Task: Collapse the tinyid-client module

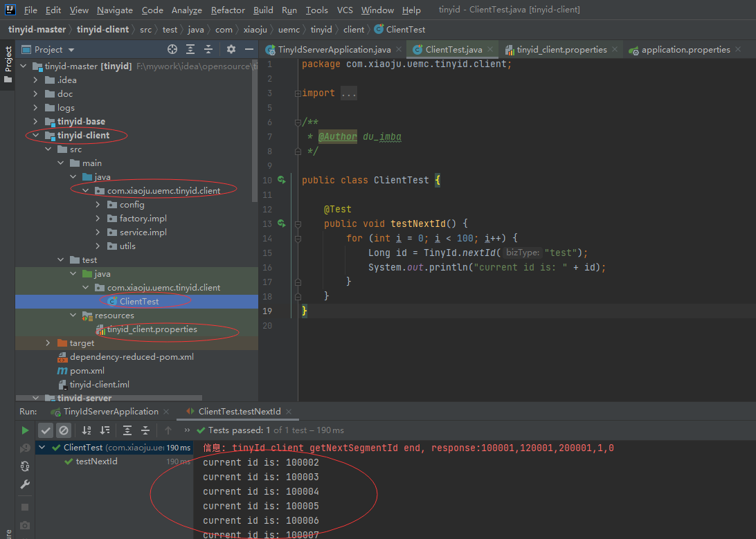Action: tap(36, 136)
